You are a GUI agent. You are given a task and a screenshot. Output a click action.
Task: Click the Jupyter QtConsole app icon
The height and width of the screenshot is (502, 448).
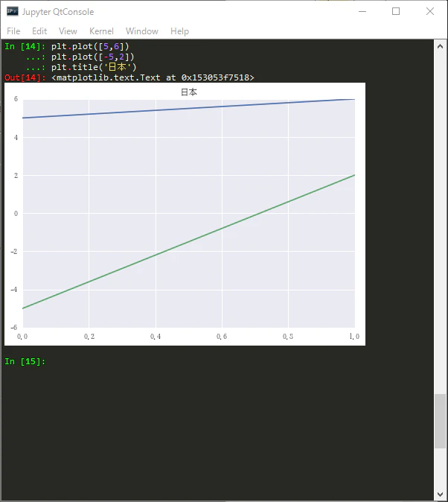pos(13,11)
